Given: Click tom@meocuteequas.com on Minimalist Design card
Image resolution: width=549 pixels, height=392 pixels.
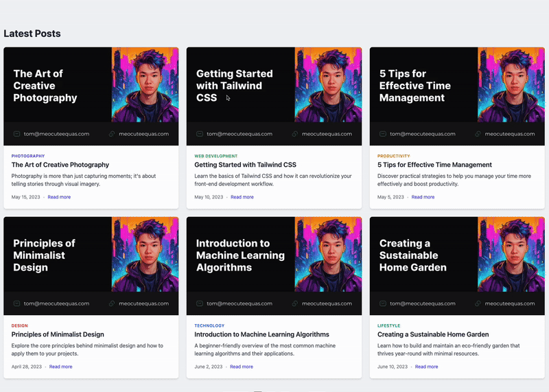Looking at the screenshot, I should coord(56,303).
